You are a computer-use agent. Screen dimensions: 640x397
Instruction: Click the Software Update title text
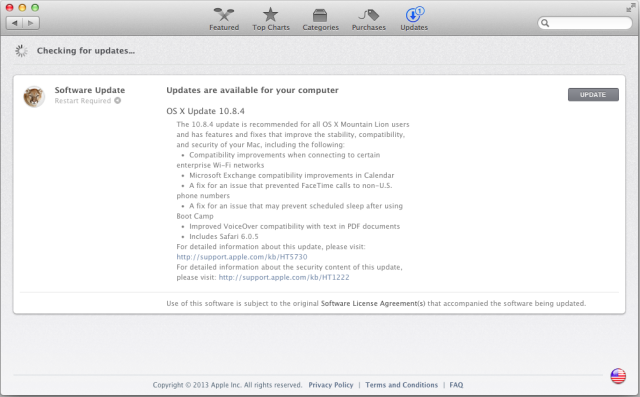[x=90, y=90]
